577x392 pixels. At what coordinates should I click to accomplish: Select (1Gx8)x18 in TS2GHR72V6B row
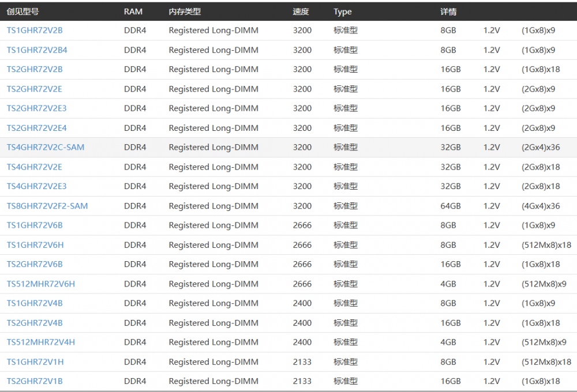click(x=541, y=265)
